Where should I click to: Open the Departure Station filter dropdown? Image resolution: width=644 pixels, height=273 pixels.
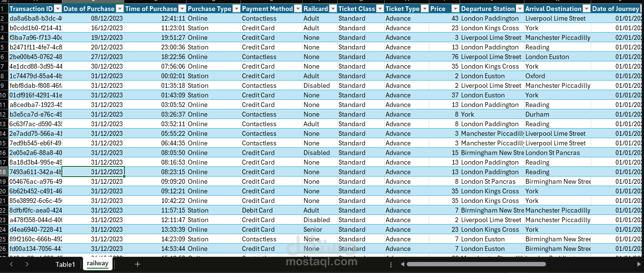[520, 9]
